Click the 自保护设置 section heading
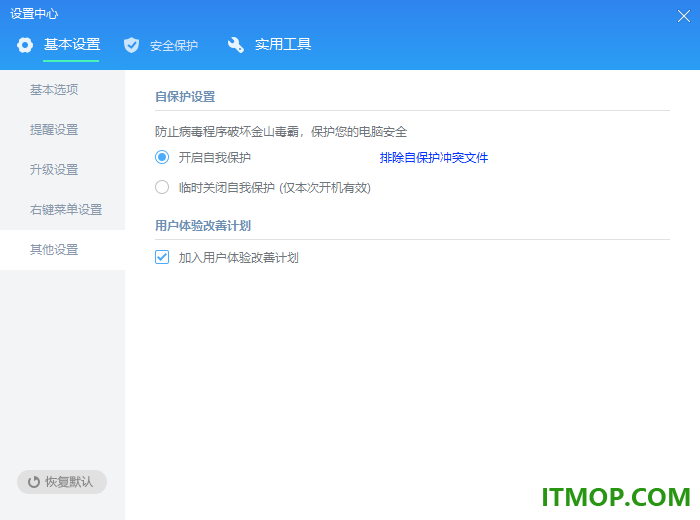The image size is (700, 520). [185, 97]
